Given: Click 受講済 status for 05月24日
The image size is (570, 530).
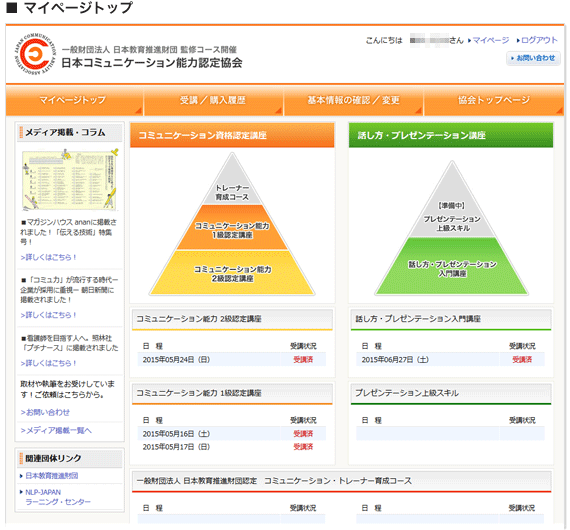Looking at the screenshot, I should coord(303,360).
